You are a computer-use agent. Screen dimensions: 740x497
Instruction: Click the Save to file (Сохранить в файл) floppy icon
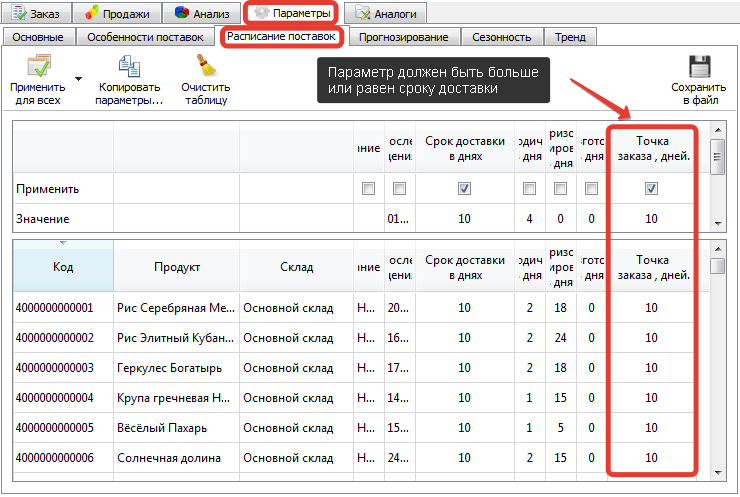click(698, 68)
